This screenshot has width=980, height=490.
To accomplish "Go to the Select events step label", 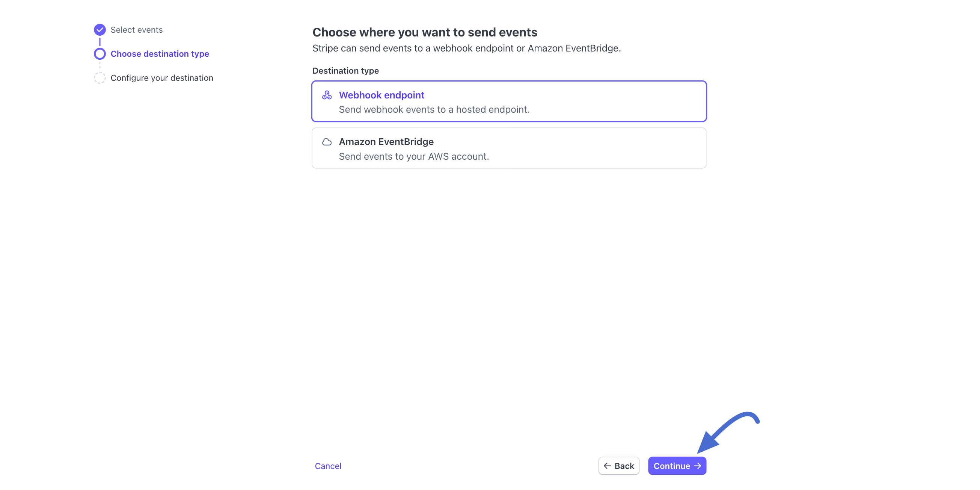I will click(x=137, y=30).
